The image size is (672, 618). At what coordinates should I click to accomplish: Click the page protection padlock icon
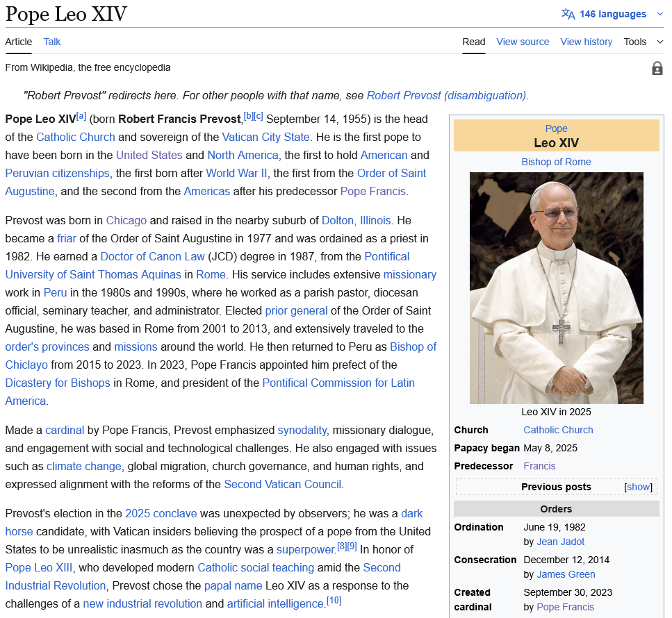click(657, 68)
